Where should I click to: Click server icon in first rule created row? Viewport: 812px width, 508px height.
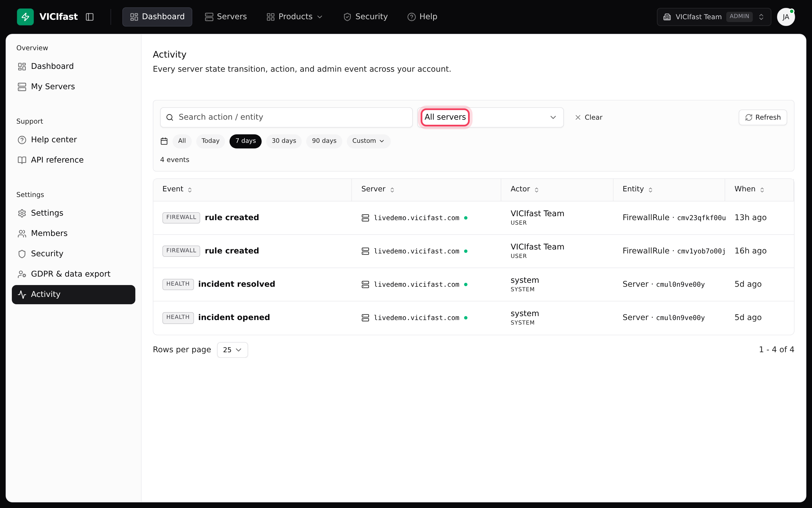coord(365,218)
